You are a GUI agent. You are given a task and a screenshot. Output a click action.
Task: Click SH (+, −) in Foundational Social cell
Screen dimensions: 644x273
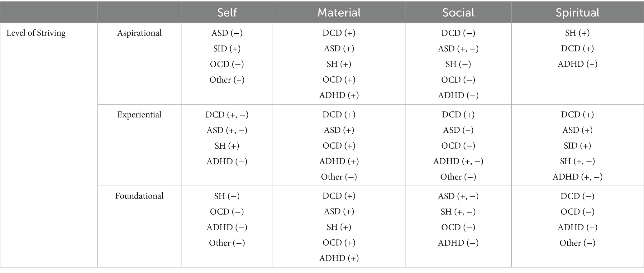[x=458, y=212]
